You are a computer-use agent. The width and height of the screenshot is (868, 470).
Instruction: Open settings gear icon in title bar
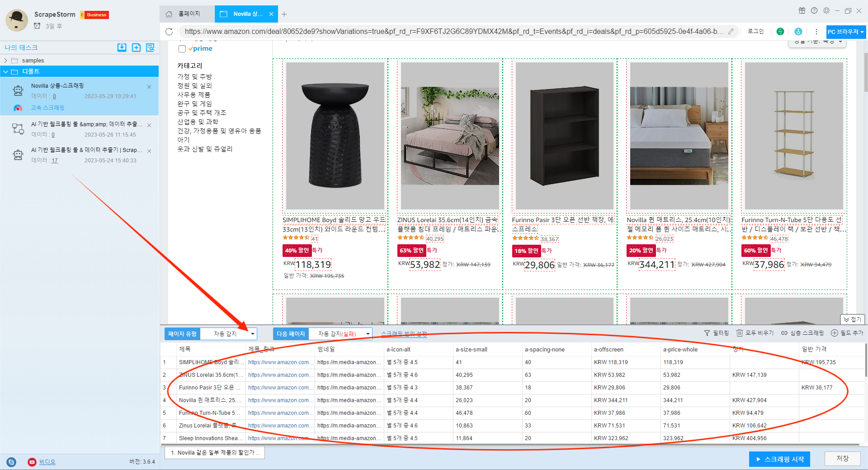tap(826, 11)
